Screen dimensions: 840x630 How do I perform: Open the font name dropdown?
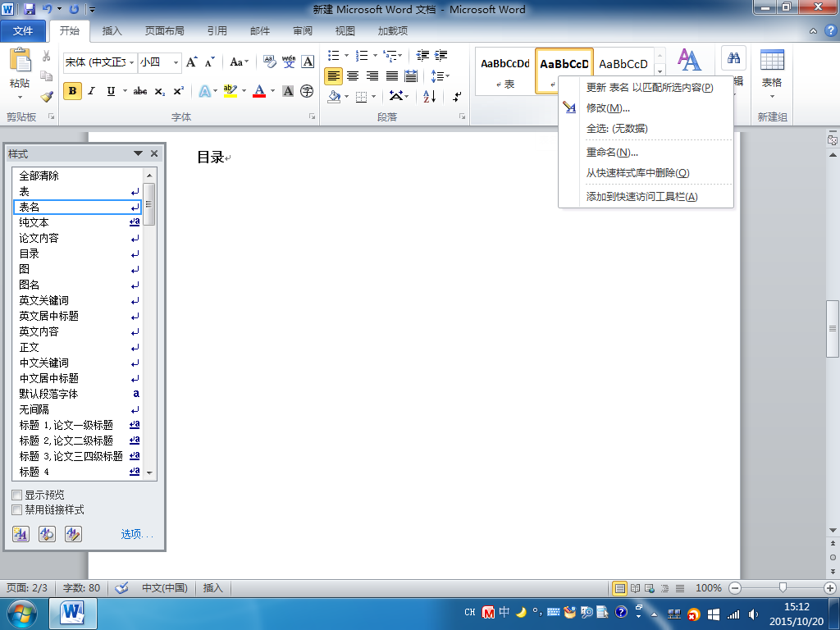pyautogui.click(x=132, y=62)
